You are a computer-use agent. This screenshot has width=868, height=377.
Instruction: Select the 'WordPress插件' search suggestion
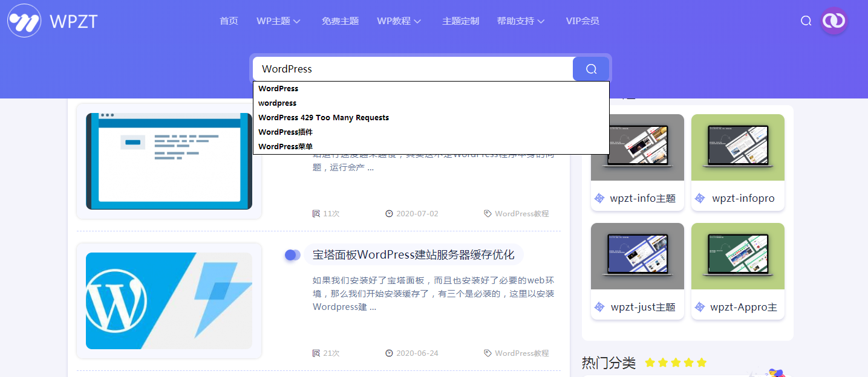286,132
